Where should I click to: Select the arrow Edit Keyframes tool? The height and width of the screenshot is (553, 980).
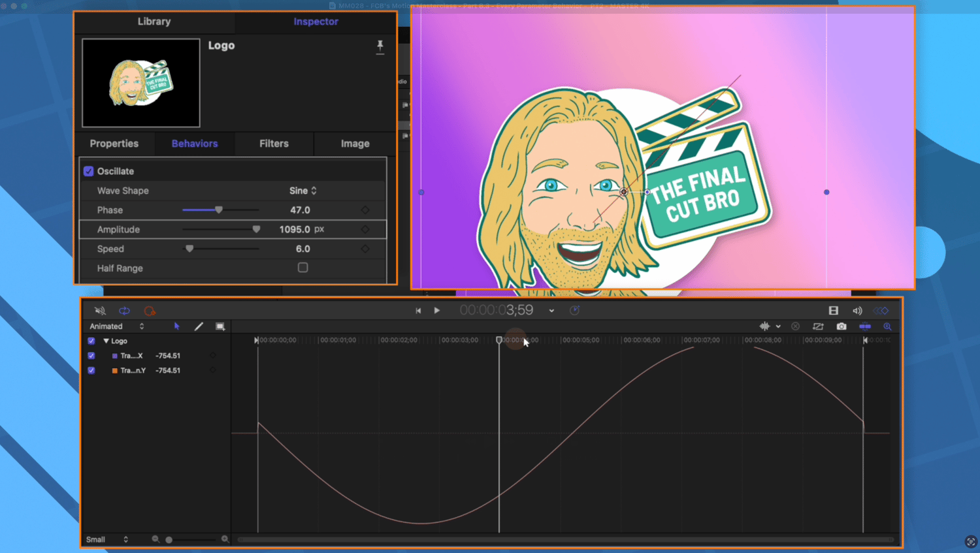coord(176,326)
